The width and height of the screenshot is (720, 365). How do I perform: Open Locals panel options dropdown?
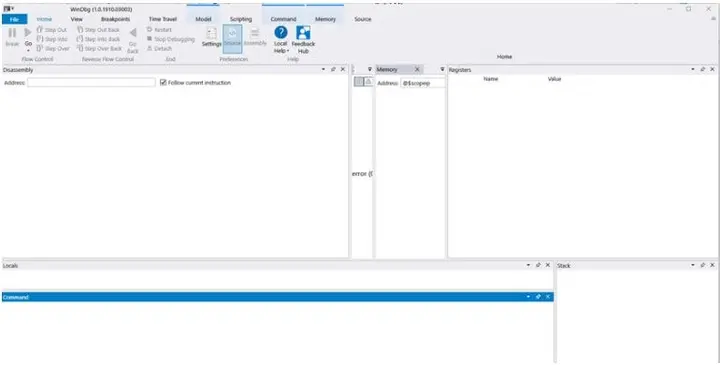[528, 265]
